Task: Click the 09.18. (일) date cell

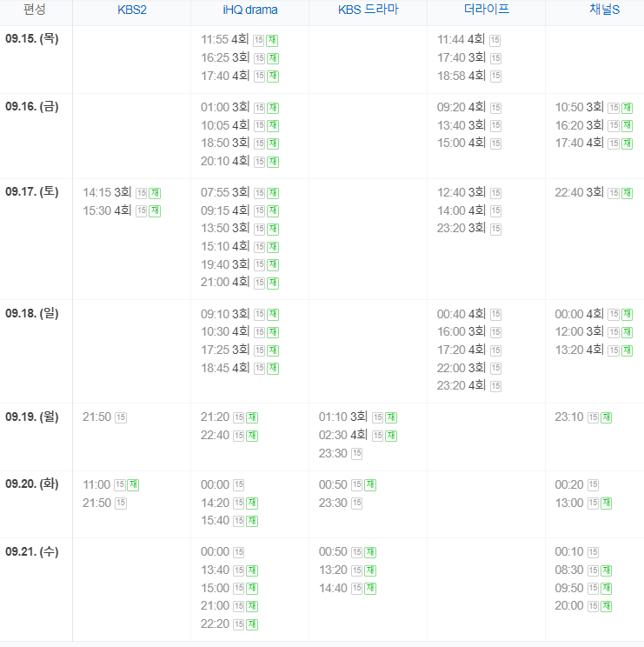Action: [x=32, y=314]
